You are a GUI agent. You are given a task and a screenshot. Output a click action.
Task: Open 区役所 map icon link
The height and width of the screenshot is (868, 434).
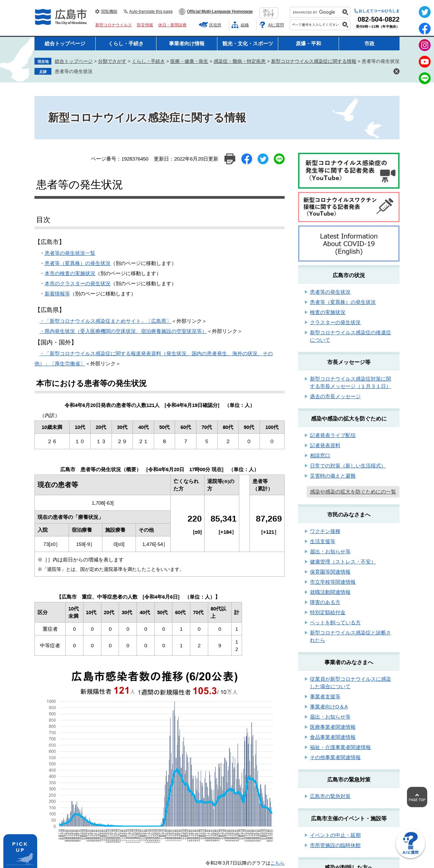pos(210,25)
